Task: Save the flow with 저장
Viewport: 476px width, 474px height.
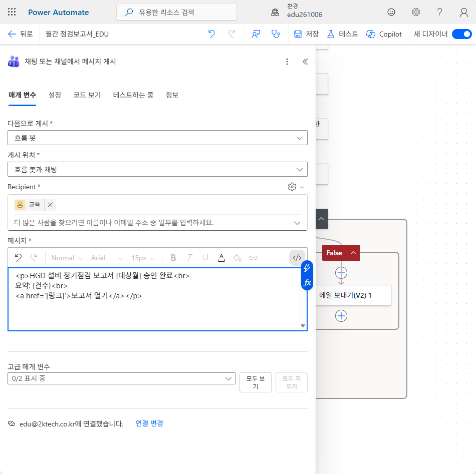Action: pos(306,34)
